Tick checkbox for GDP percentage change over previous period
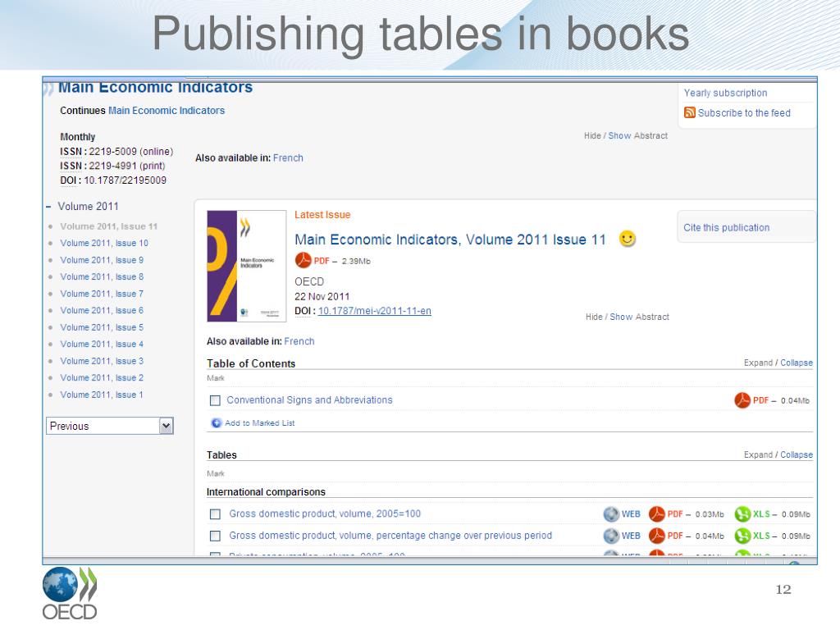This screenshot has width=840, height=630. [216, 536]
